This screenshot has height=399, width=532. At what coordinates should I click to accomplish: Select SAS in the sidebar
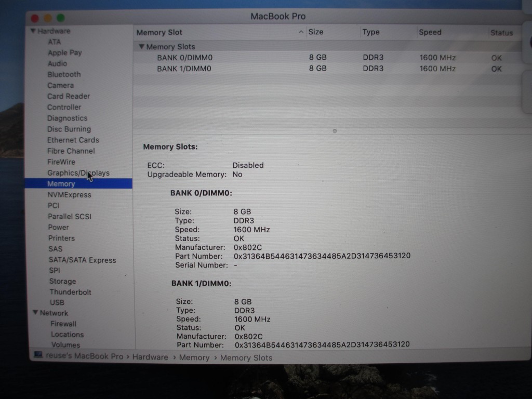tap(55, 249)
